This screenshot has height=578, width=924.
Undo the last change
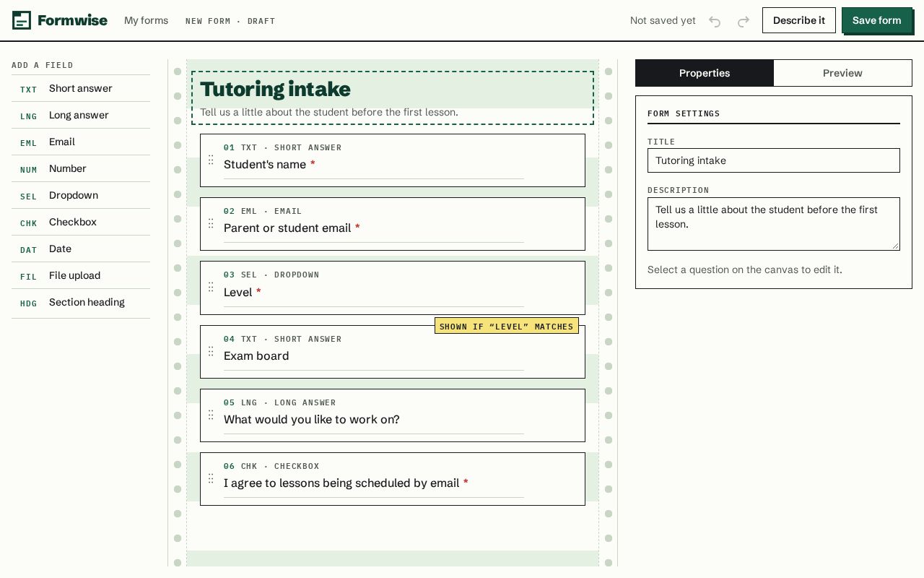(x=715, y=21)
